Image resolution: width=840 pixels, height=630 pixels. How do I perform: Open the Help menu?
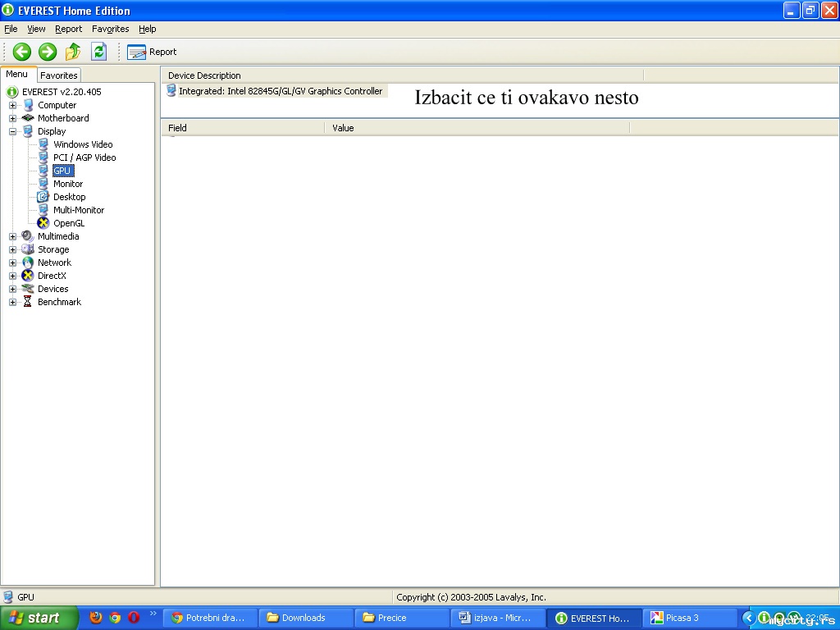pyautogui.click(x=148, y=29)
